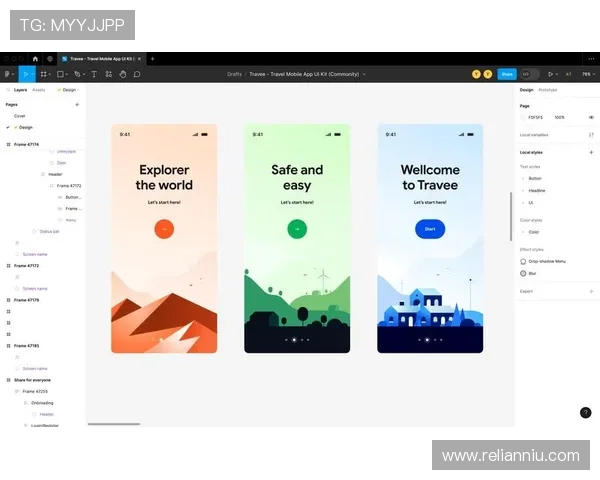600x480 pixels.
Task: Select the Text tool
Action: [x=93, y=74]
